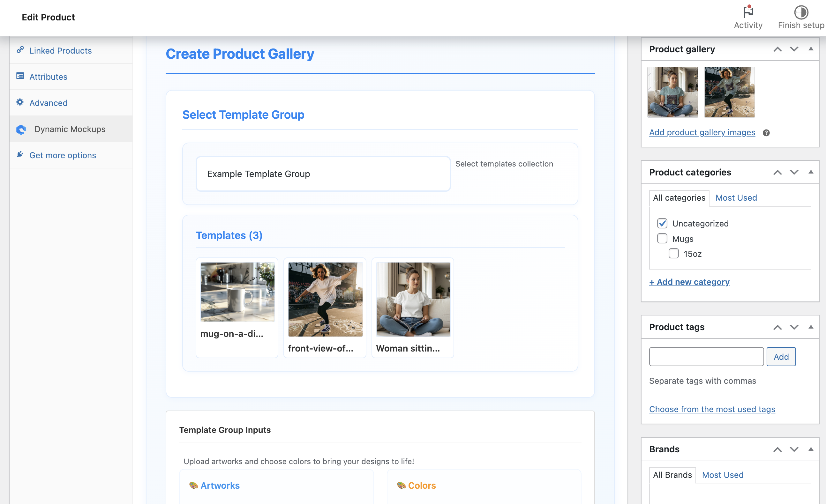This screenshot has height=504, width=826.
Task: Click the Finish setup progress icon
Action: (801, 12)
